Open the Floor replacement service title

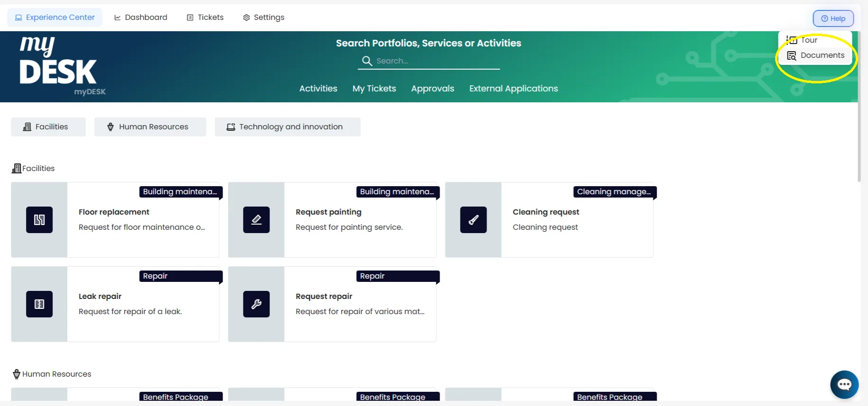coord(114,212)
